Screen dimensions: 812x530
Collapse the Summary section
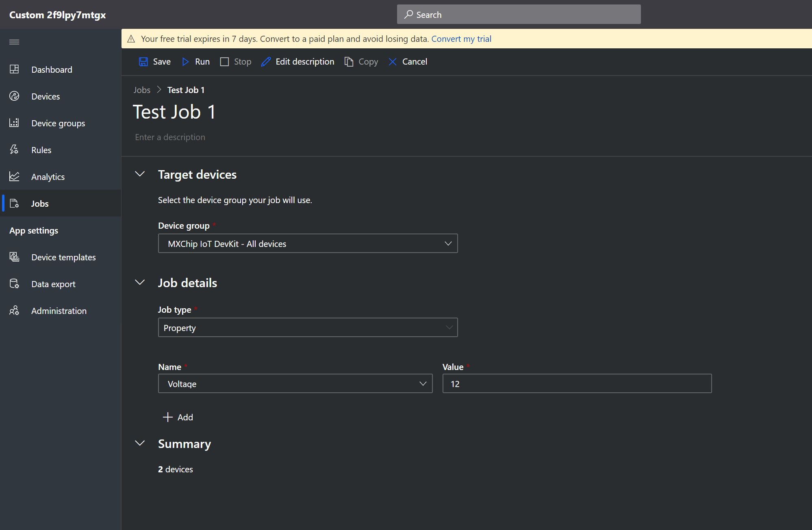point(140,443)
